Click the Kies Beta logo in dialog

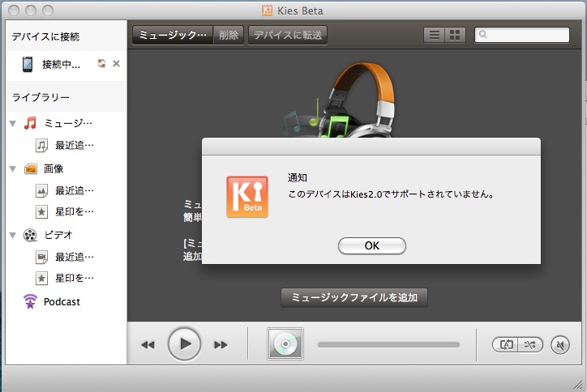(247, 196)
